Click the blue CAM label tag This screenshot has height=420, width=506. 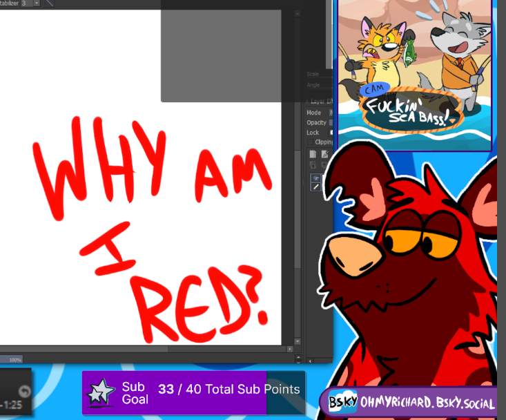(x=376, y=88)
